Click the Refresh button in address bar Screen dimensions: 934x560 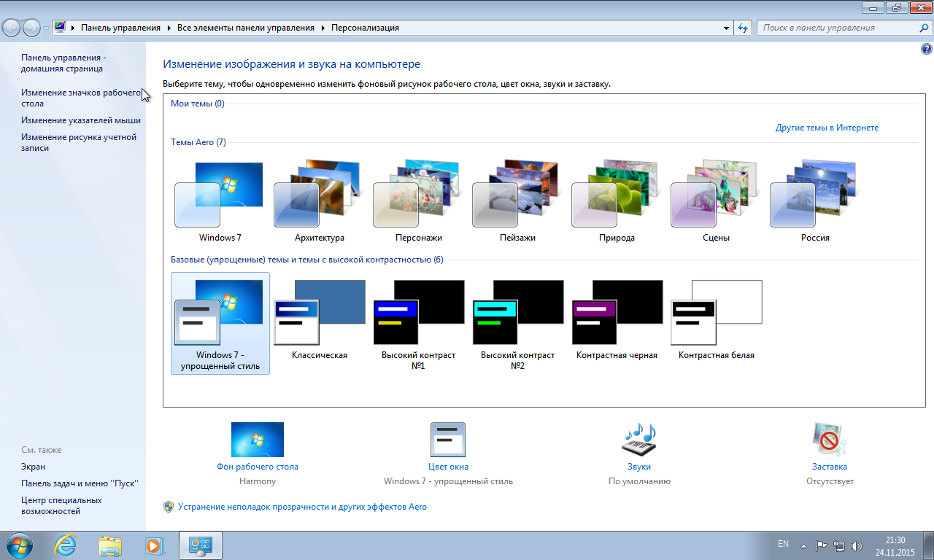(x=743, y=28)
